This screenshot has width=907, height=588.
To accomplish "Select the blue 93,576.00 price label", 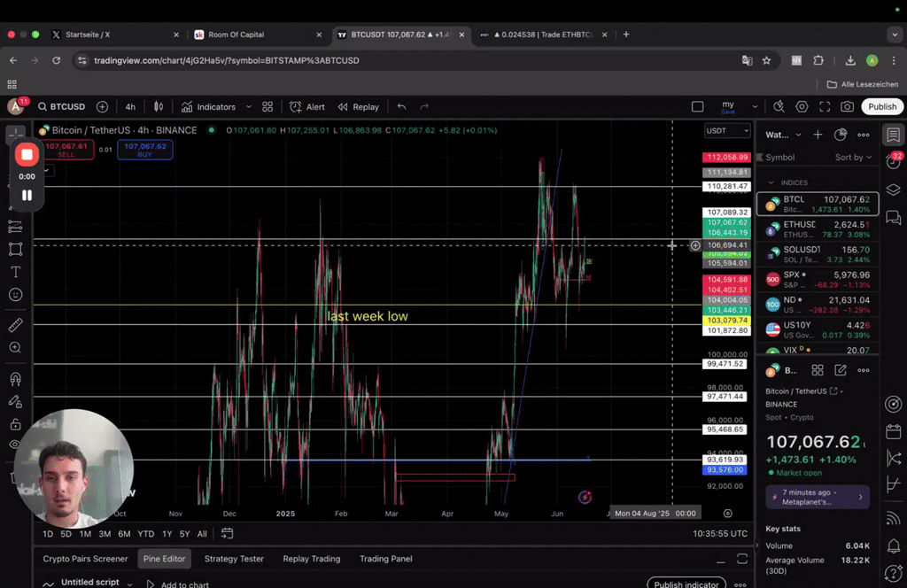I will click(x=725, y=470).
